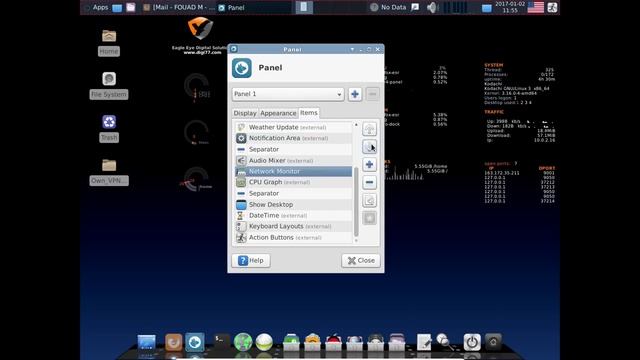Open Help for Panel dialog
640x360 pixels.
pyautogui.click(x=251, y=260)
